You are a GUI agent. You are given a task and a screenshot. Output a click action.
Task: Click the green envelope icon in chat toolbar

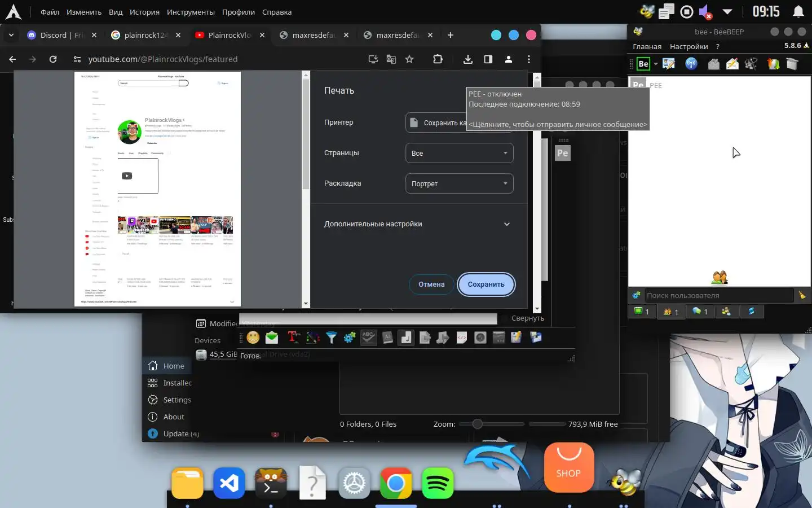click(x=272, y=338)
